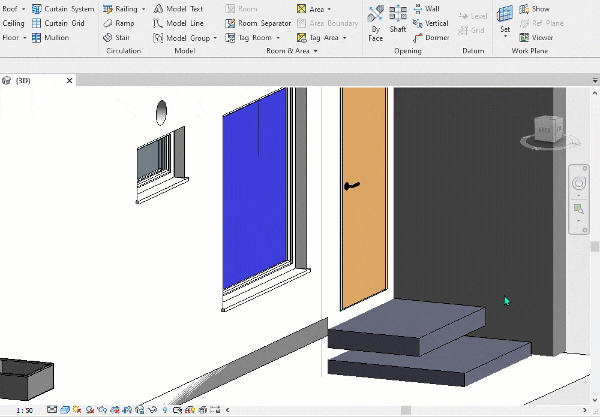The width and height of the screenshot is (600, 417).
Task: Open the Area dropdown
Action: point(329,9)
